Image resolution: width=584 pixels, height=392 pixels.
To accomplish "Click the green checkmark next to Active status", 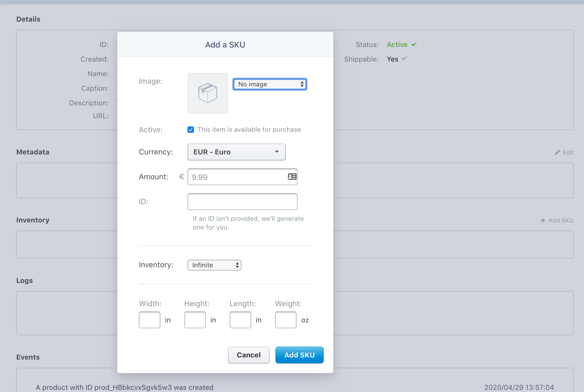I will tap(414, 44).
